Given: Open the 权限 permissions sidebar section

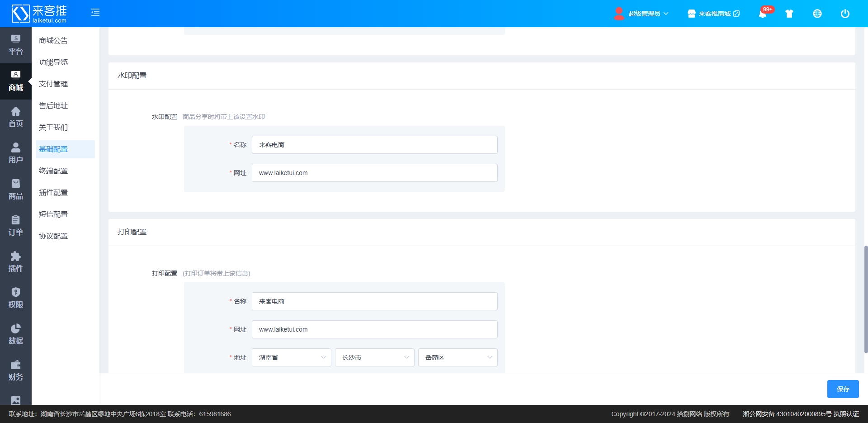Looking at the screenshot, I should (x=16, y=298).
